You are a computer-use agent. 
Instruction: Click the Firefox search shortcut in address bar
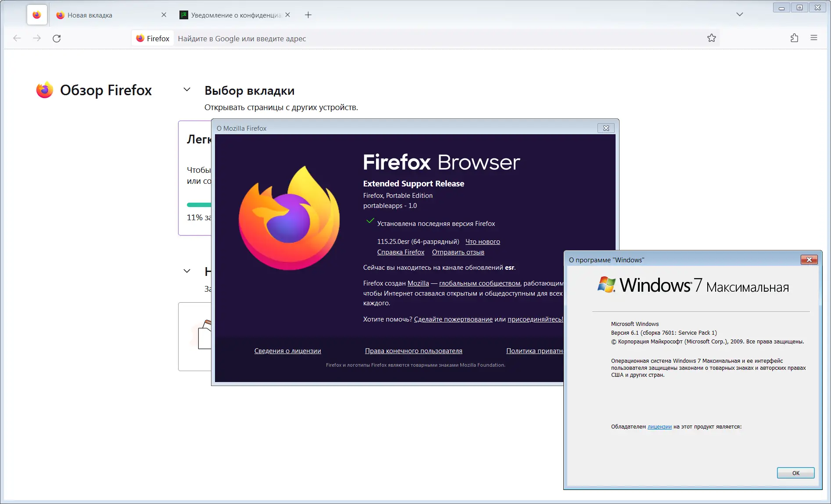152,38
